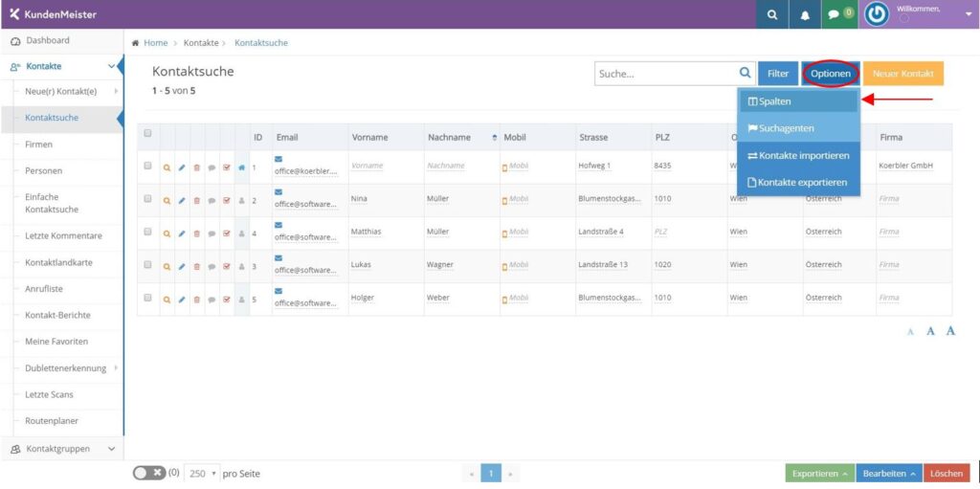
Task: Tick checkbox for Holger Weber row
Action: 147,298
